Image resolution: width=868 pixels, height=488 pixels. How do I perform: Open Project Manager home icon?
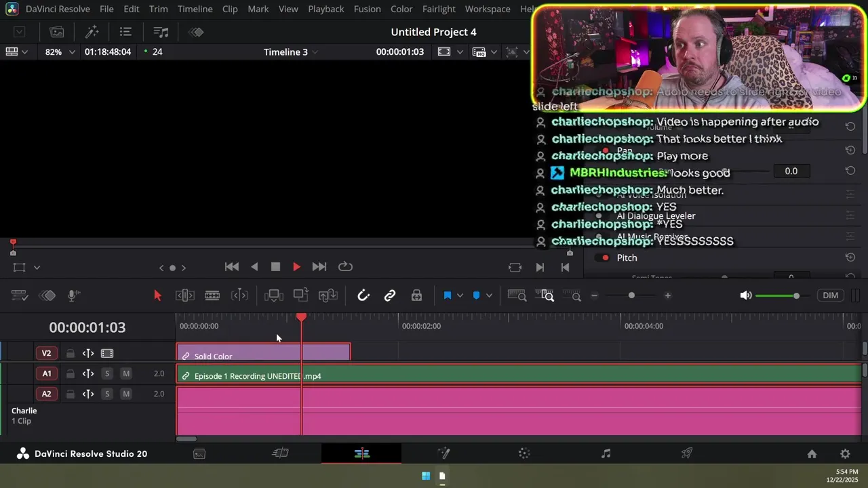click(x=812, y=454)
